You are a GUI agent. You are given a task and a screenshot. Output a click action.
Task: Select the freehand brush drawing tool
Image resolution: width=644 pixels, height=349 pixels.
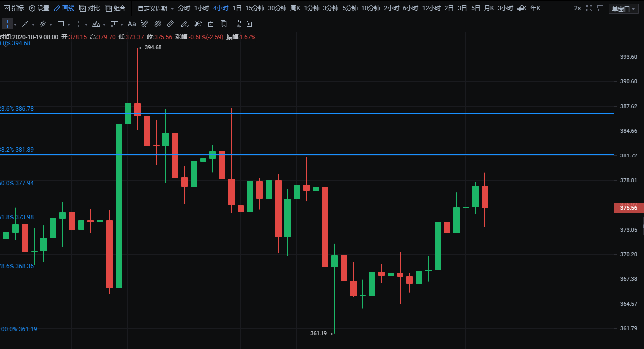[x=184, y=24]
